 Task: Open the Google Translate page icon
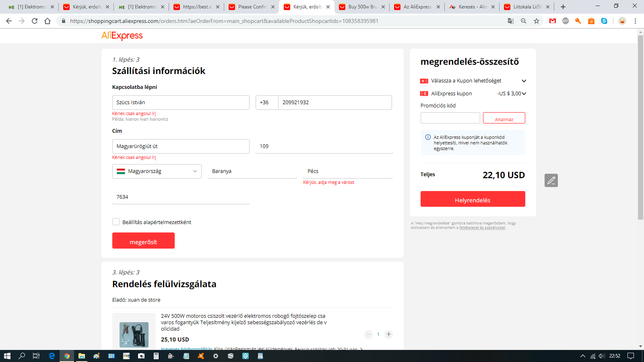pos(511,21)
